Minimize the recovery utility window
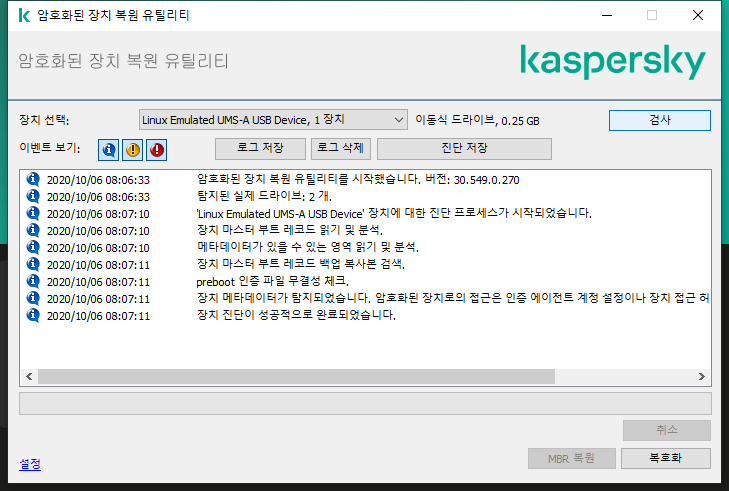Viewport: 729px width, 491px height. (x=607, y=15)
